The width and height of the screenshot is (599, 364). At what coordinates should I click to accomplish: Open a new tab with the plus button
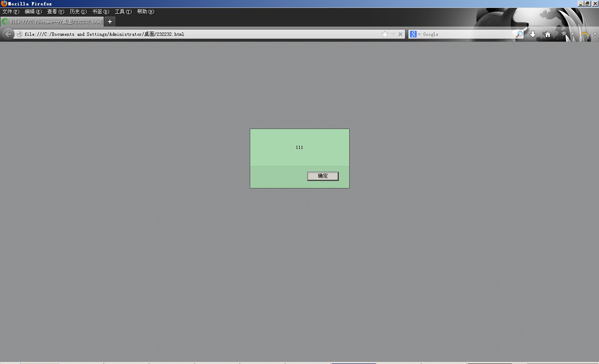110,22
